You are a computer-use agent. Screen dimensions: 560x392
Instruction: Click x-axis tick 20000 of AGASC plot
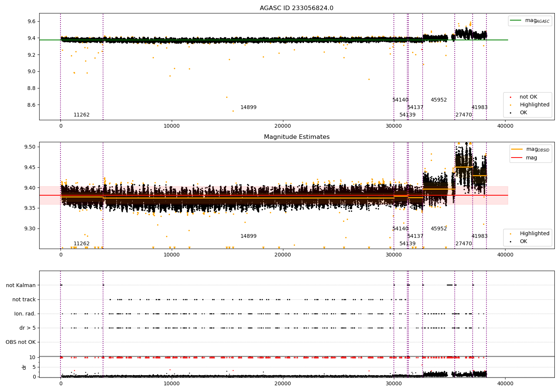click(x=283, y=126)
